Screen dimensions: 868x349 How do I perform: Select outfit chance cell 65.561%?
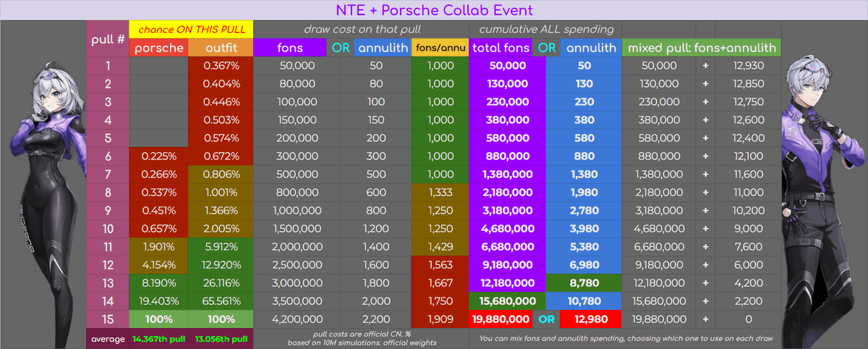(x=221, y=301)
